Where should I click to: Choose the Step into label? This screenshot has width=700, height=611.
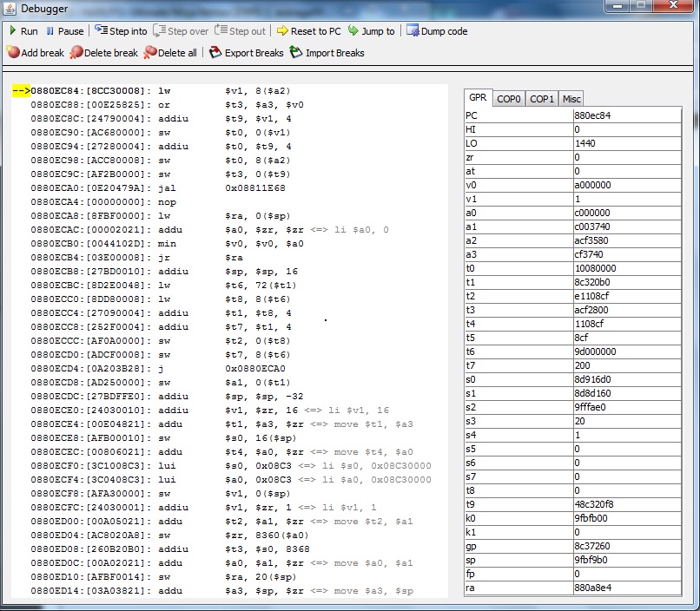[129, 31]
